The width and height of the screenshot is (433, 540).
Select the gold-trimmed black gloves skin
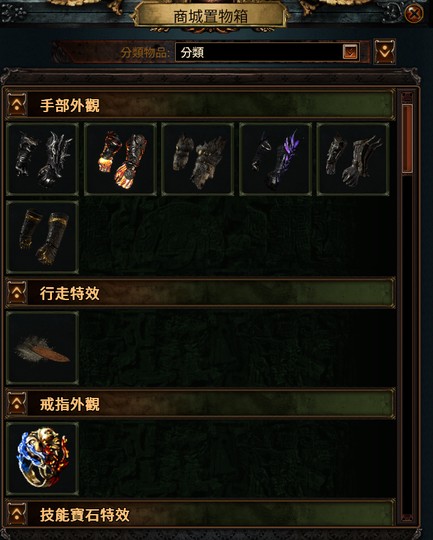[42, 237]
